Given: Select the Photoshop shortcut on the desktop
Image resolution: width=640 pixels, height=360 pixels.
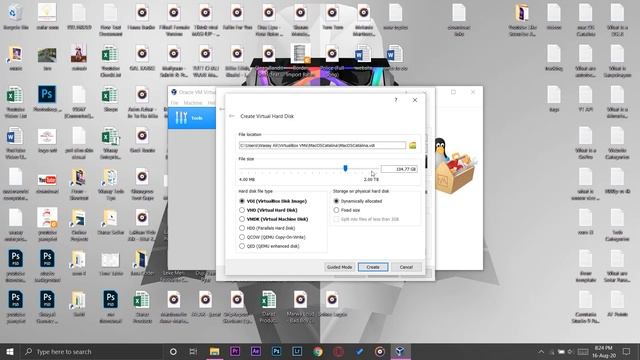Looking at the screenshot, I should point(47,99).
